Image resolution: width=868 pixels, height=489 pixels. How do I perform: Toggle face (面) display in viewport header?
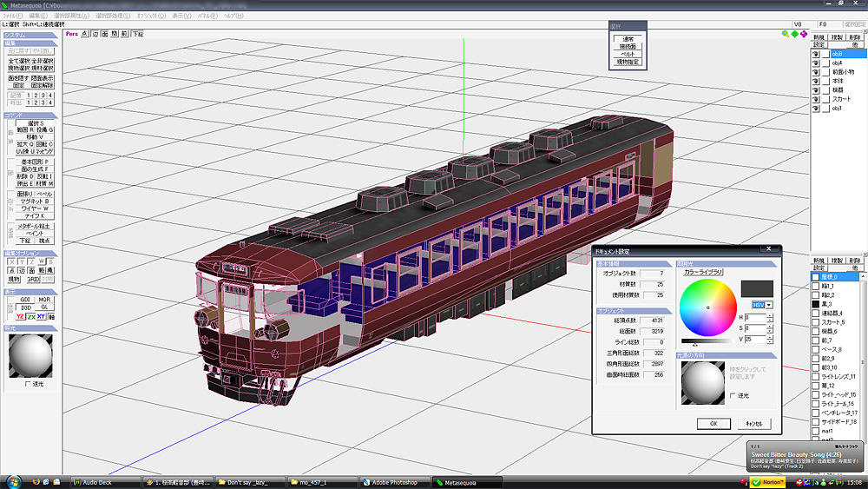pos(105,34)
